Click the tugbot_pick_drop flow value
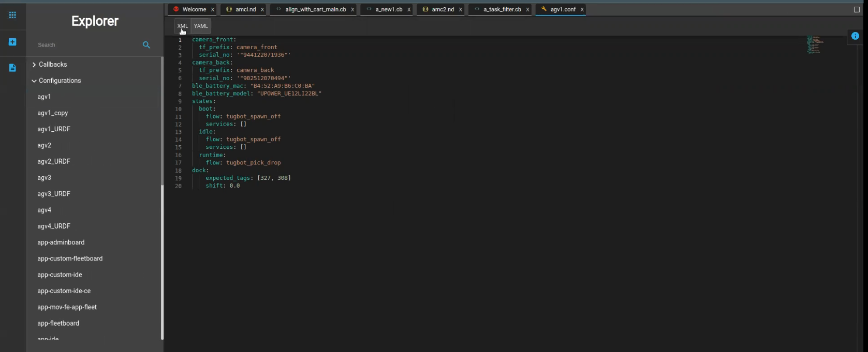The height and width of the screenshot is (352, 868). (254, 162)
